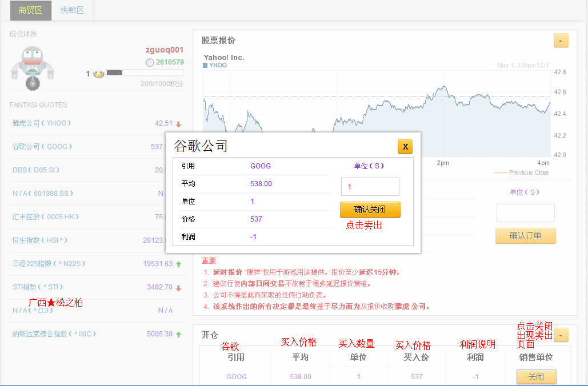
Task: Click the red down arrow beside 42.51
Action: point(178,124)
